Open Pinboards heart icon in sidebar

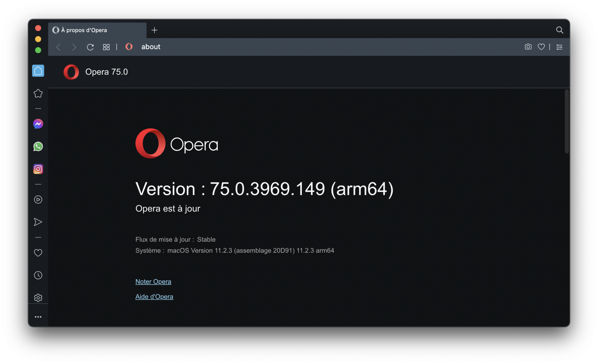tap(38, 253)
